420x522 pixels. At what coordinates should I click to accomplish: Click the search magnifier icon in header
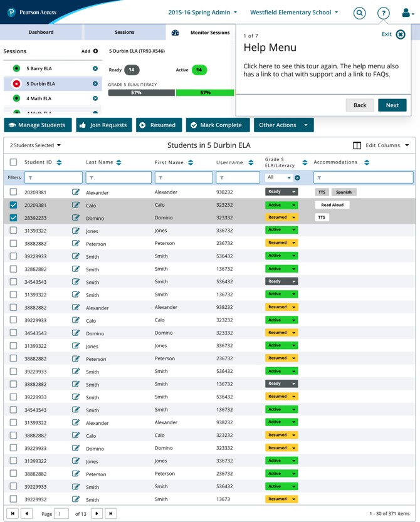(359, 13)
